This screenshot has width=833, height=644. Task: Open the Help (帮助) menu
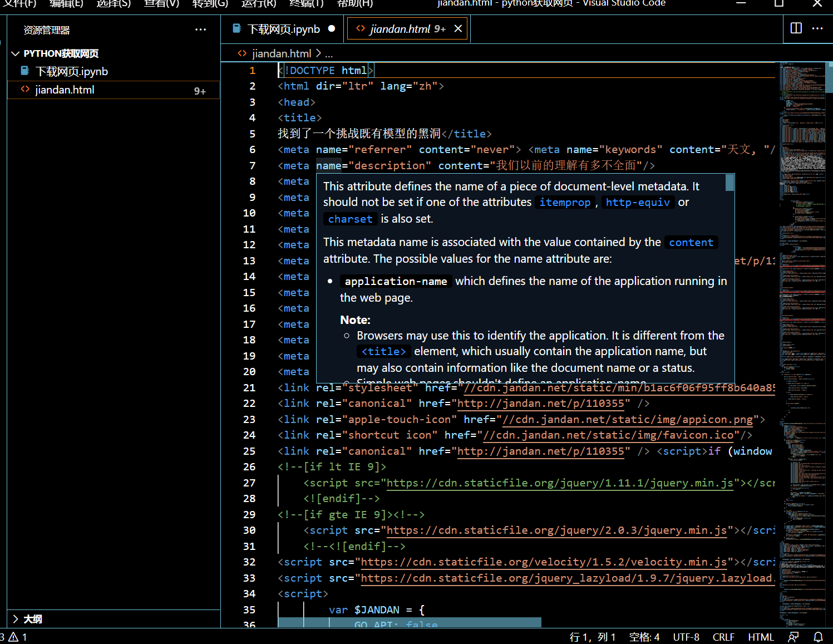tap(354, 3)
